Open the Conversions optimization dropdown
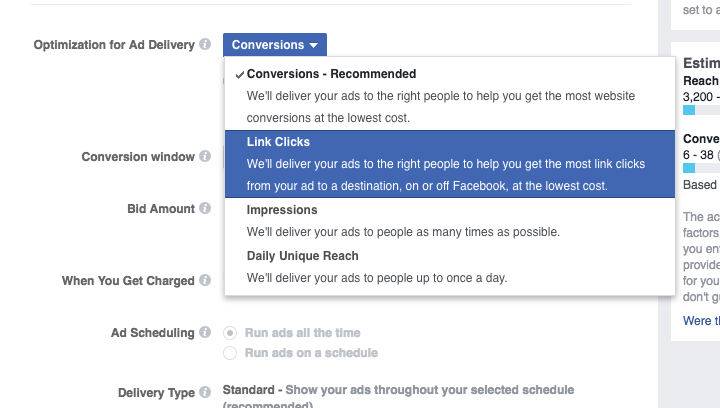 [x=274, y=45]
